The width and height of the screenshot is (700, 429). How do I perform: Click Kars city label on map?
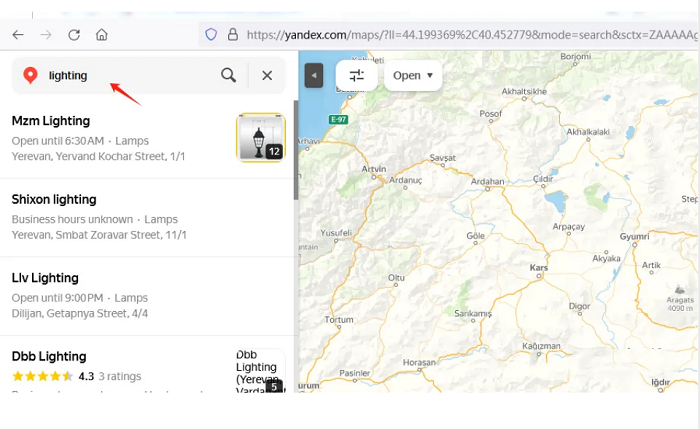(539, 268)
